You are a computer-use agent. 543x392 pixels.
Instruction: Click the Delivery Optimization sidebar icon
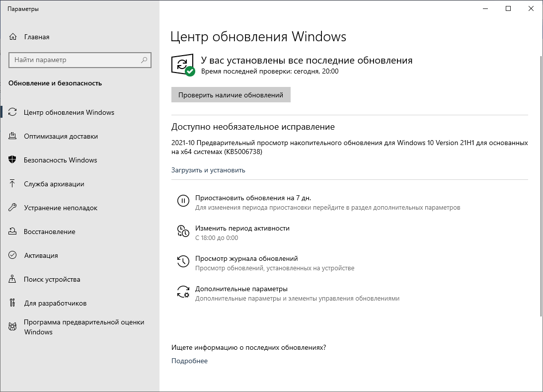click(13, 136)
